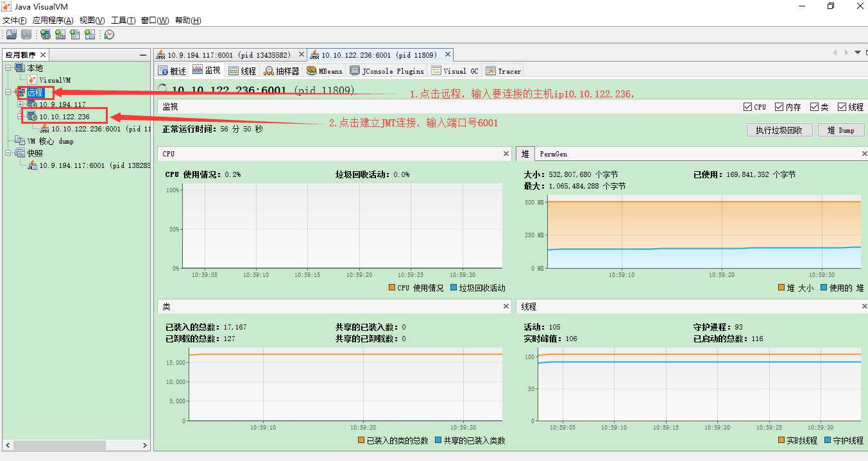
Task: Minimize the 应用程序 panel with the dash icon
Action: [142, 55]
